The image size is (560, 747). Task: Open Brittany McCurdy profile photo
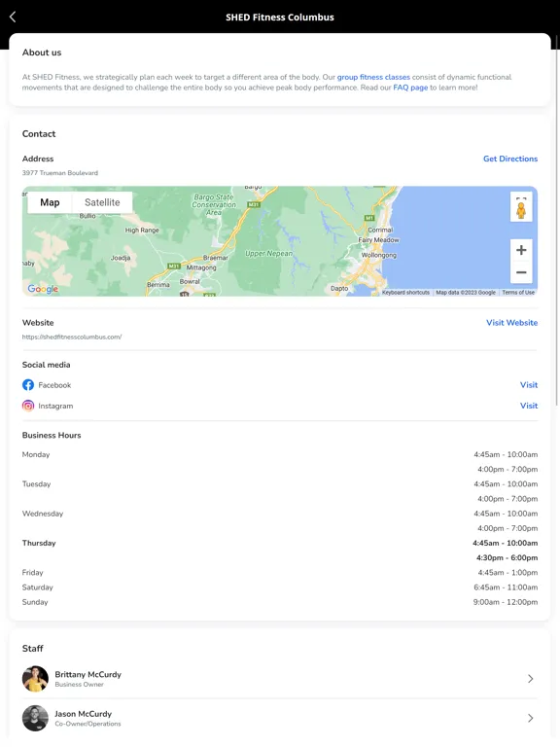pos(35,679)
